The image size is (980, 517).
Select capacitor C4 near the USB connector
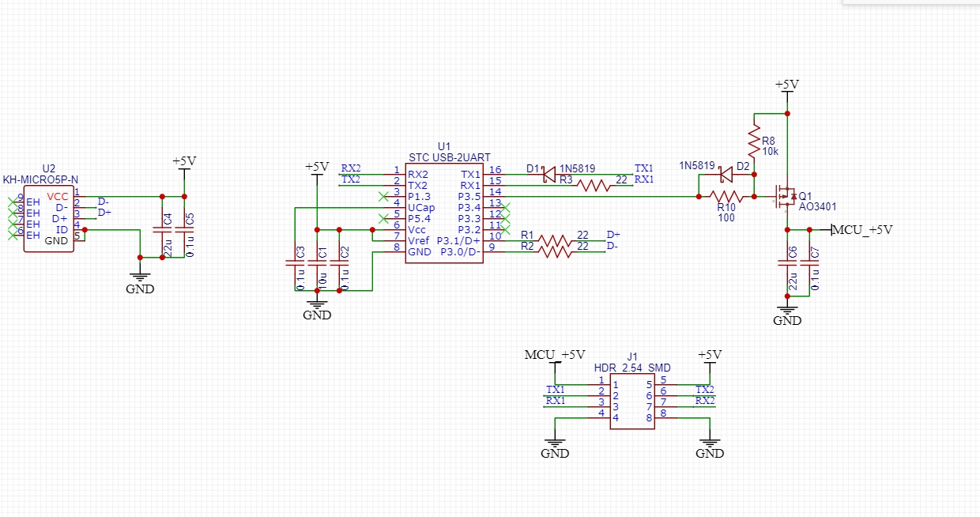coord(162,228)
